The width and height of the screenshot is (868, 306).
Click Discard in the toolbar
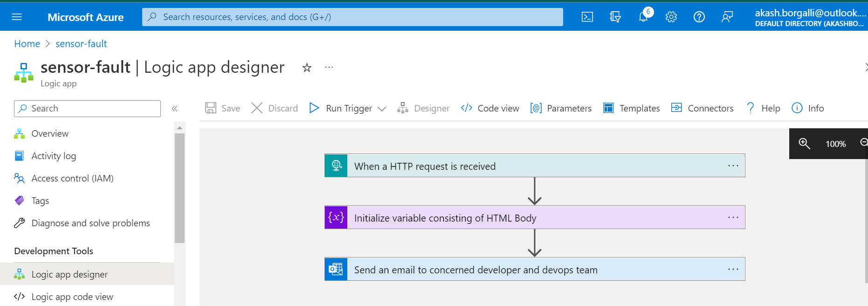click(x=275, y=108)
